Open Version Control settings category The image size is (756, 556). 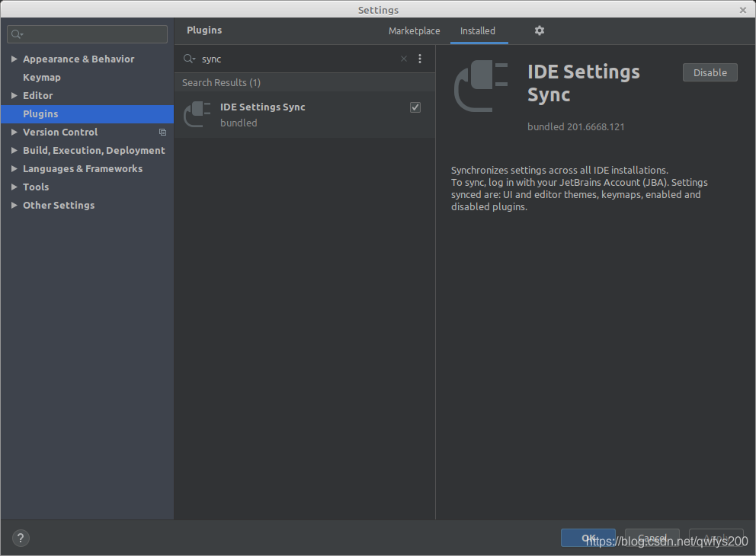tap(60, 132)
